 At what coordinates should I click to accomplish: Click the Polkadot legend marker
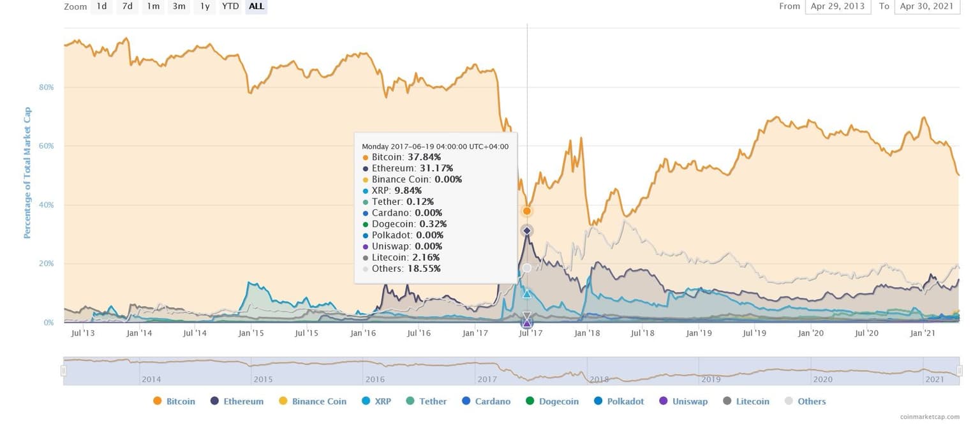point(597,401)
